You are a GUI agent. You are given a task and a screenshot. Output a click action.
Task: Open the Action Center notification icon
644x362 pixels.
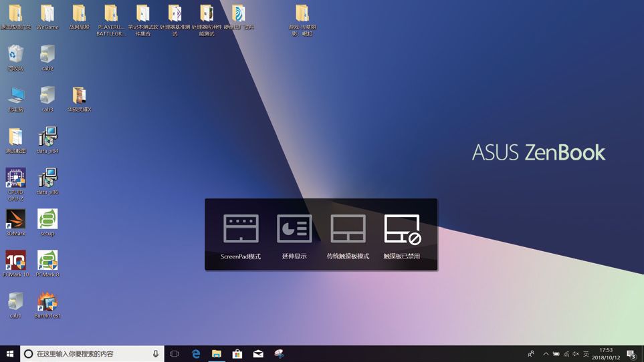click(x=632, y=354)
